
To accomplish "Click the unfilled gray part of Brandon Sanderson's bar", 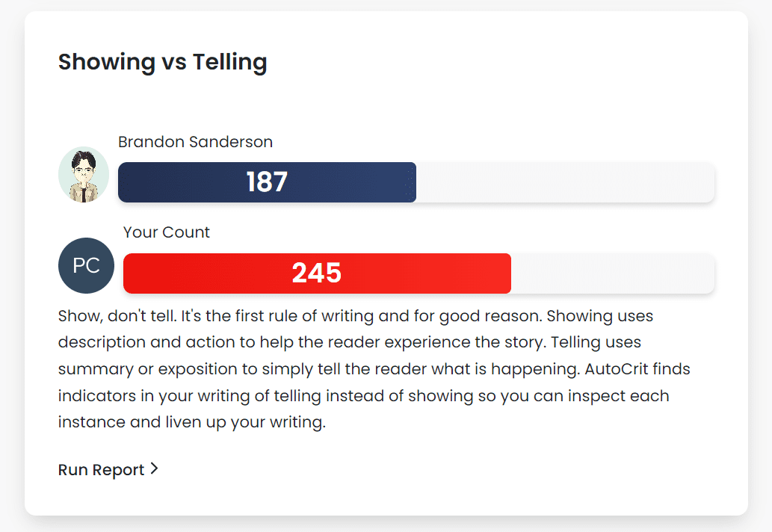I will [x=564, y=182].
